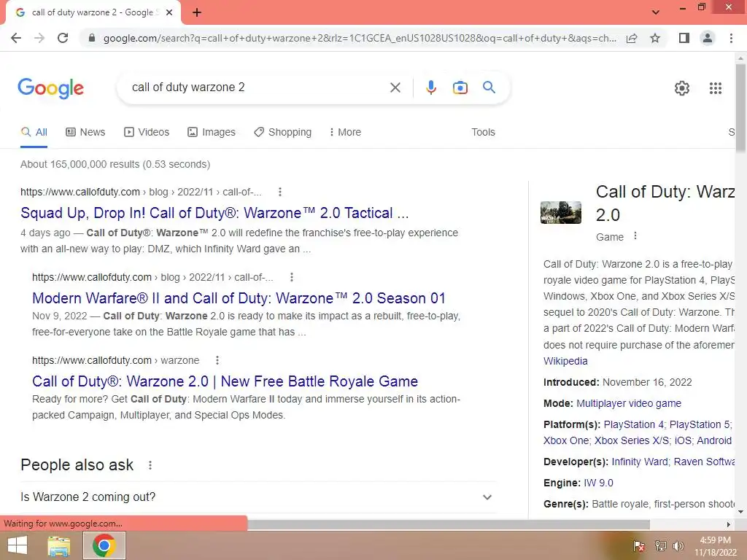This screenshot has height=560, width=747.
Task: Open options dots for Squad Up result
Action: tap(280, 192)
